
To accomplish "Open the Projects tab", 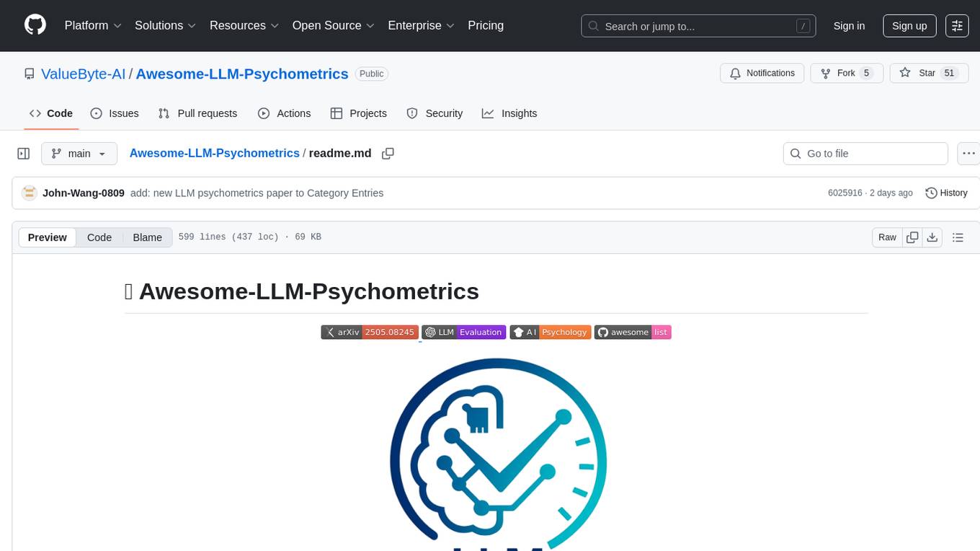I will click(x=359, y=113).
